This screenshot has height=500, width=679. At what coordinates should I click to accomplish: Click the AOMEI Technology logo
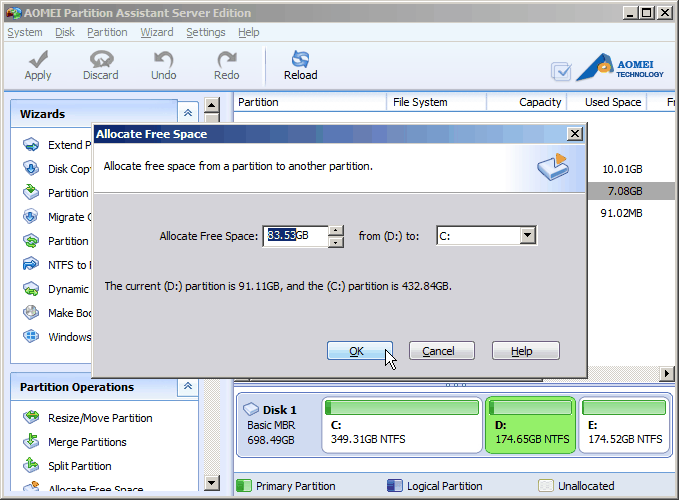[x=620, y=67]
